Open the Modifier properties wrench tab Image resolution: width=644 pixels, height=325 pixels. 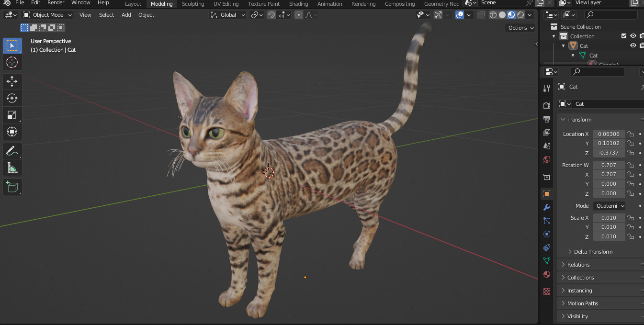tap(546, 207)
